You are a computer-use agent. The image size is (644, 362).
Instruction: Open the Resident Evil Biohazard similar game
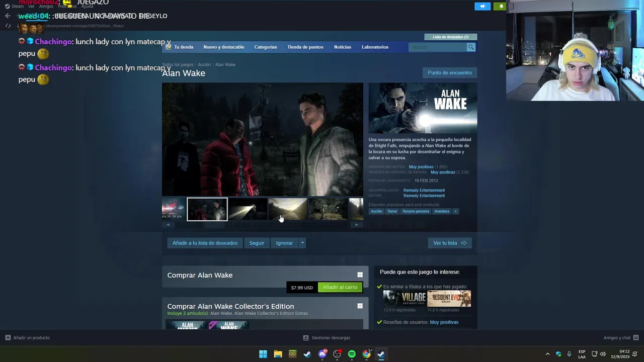449,299
